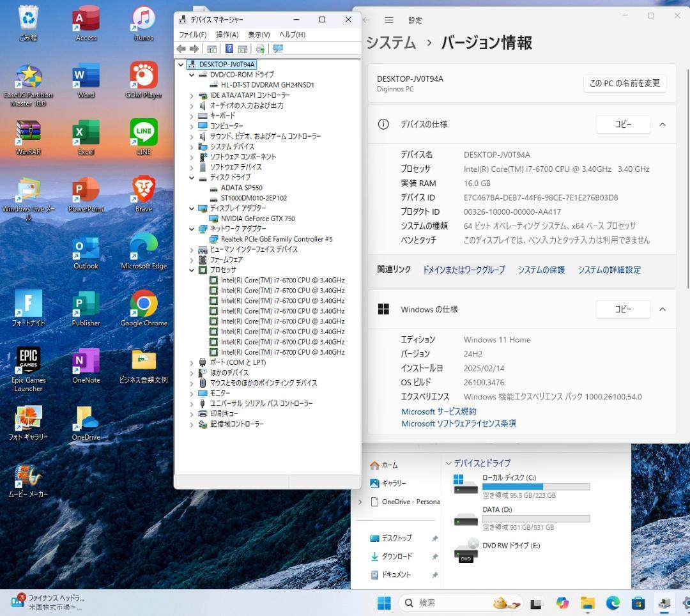Image resolution: width=690 pixels, height=616 pixels.
Task: Select the PowerPoint desktop shortcut
Action: (86, 194)
